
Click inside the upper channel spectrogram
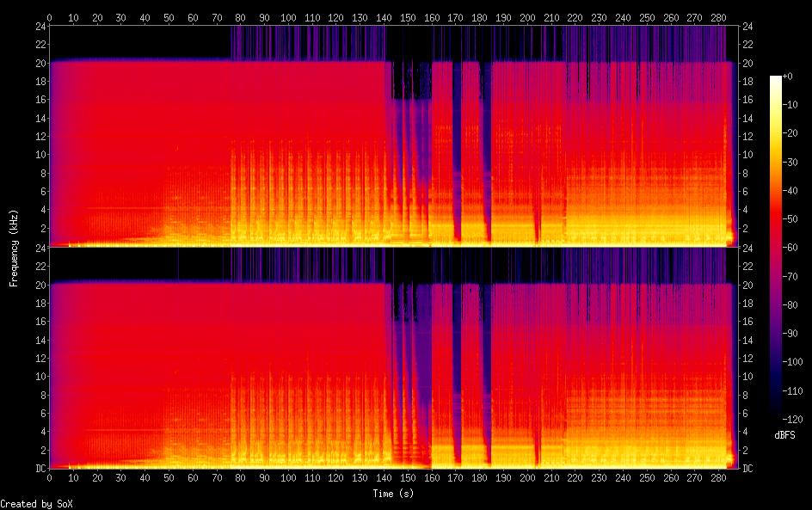394,136
